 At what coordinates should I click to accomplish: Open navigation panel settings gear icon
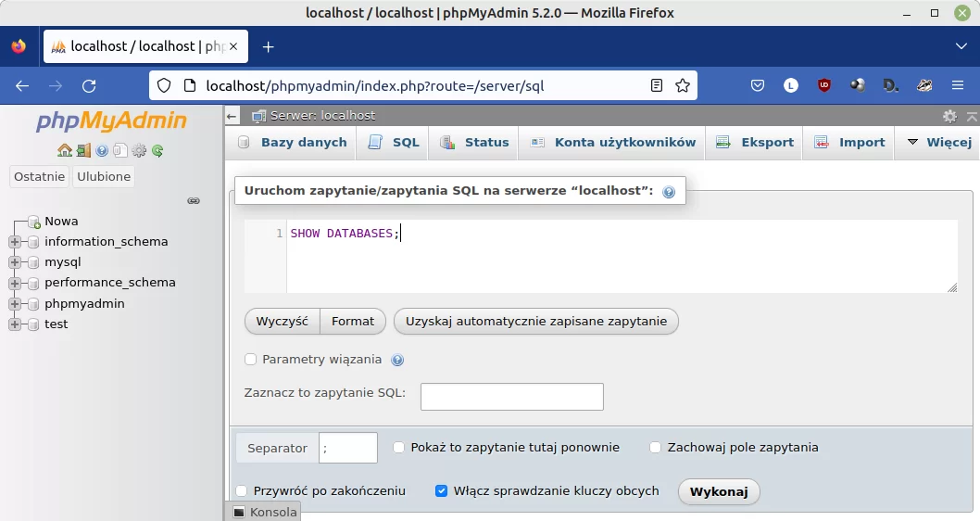tap(139, 151)
